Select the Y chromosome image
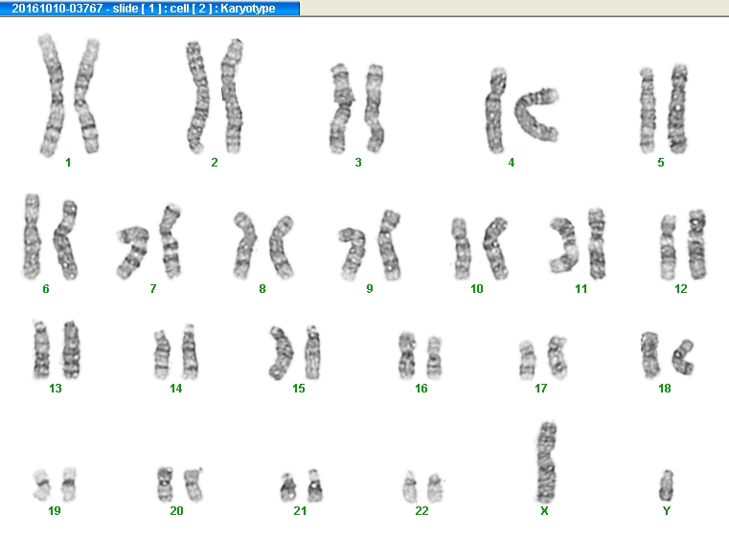 point(666,485)
